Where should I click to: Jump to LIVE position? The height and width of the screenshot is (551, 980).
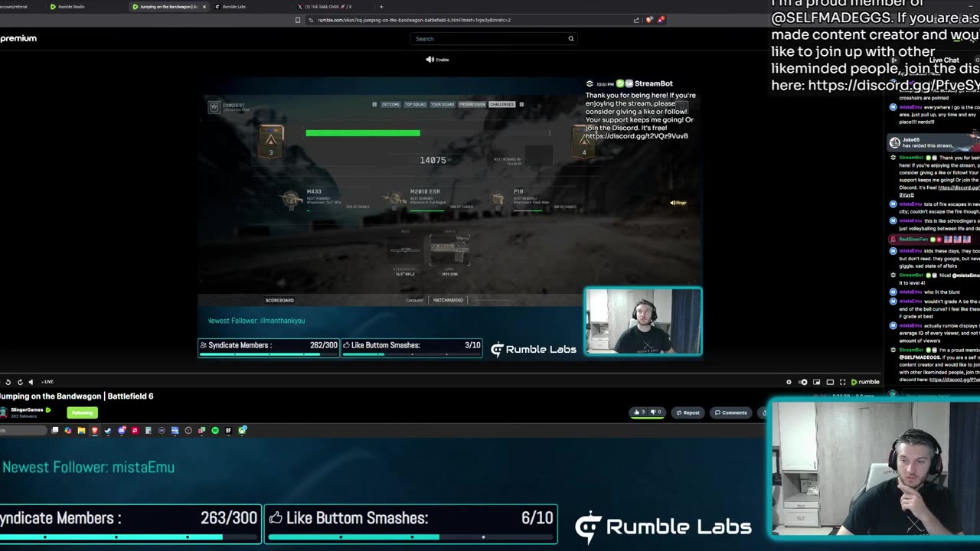click(x=47, y=382)
